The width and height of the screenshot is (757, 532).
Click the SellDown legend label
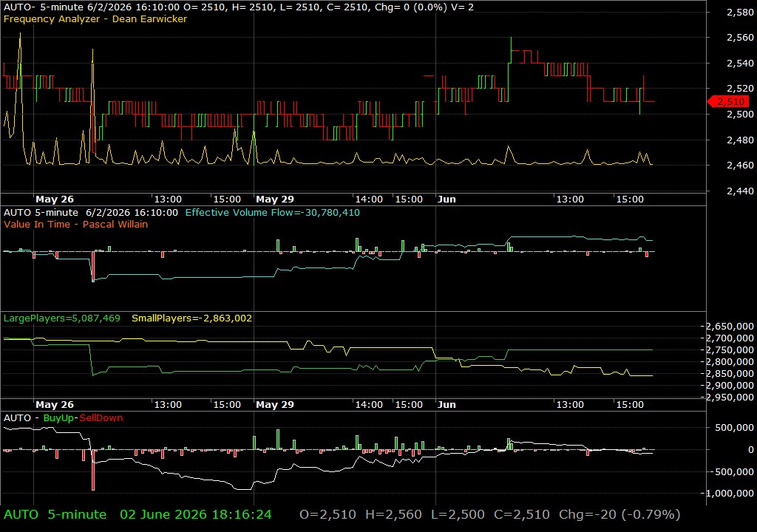(101, 418)
